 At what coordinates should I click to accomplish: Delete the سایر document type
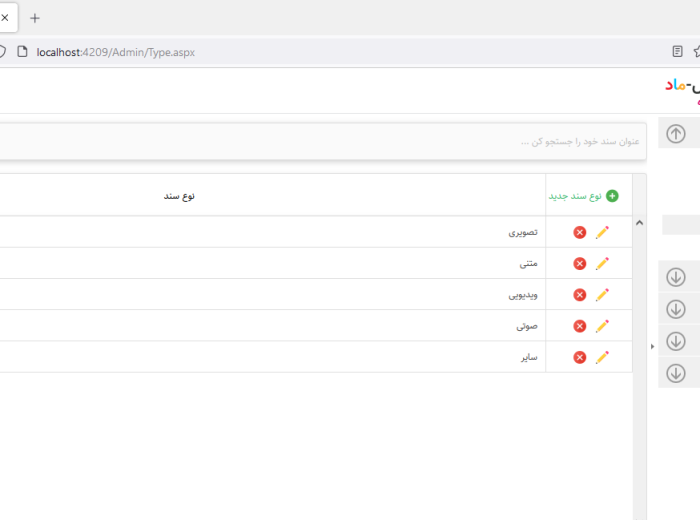point(580,357)
